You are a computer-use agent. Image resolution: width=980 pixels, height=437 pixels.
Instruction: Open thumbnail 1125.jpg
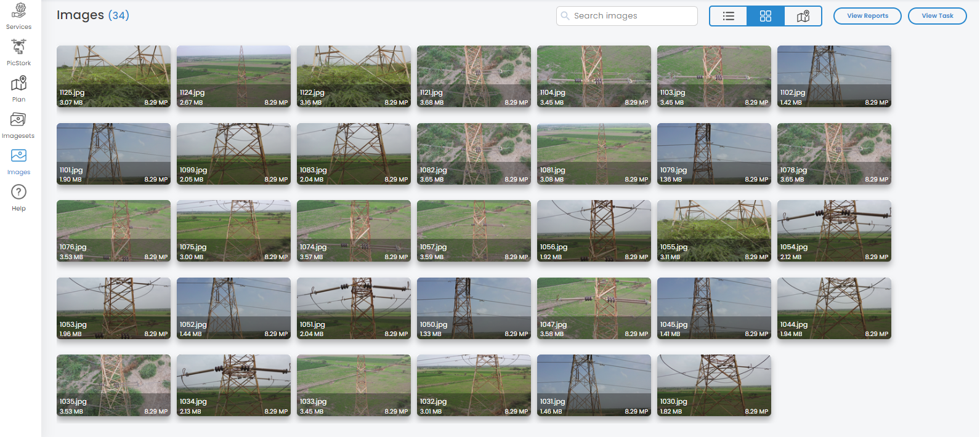point(113,76)
